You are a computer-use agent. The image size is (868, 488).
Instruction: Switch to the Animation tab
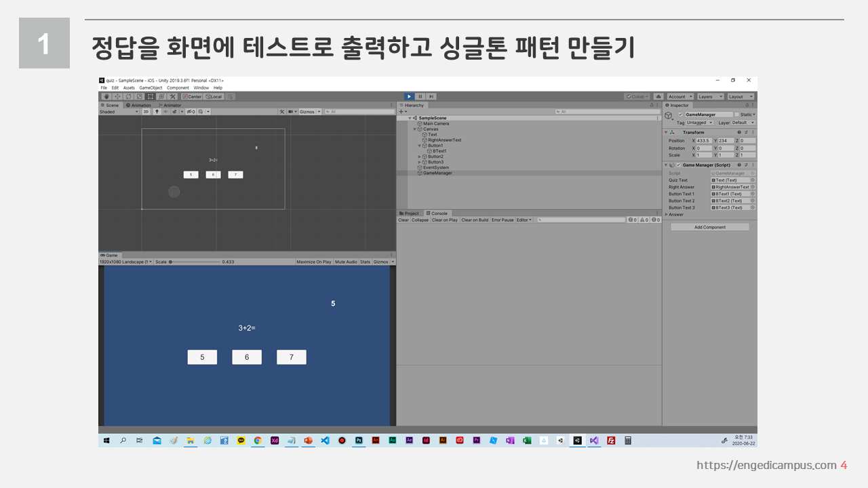pyautogui.click(x=139, y=105)
